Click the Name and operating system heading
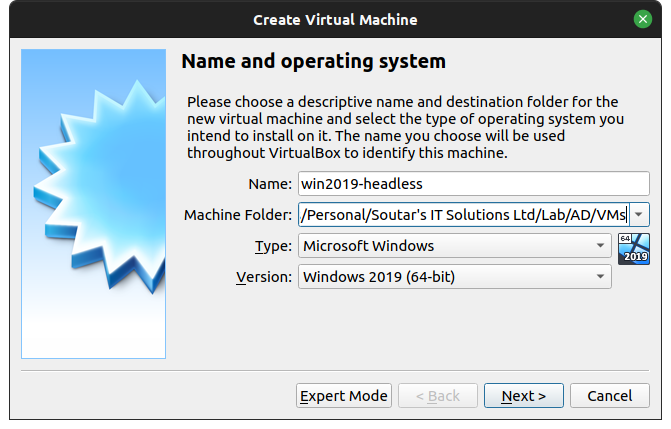This screenshot has width=671, height=429. [313, 61]
